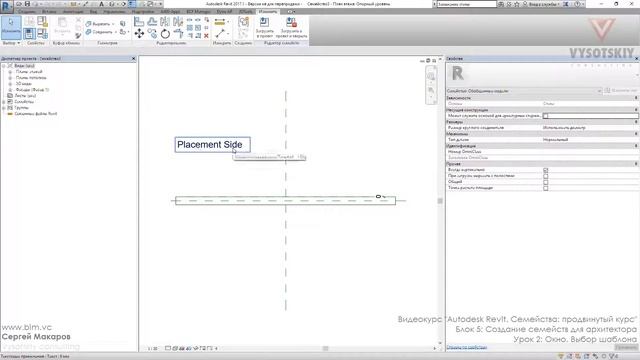
Task: Select 'Листы (все)' in project browser
Action: (25, 96)
